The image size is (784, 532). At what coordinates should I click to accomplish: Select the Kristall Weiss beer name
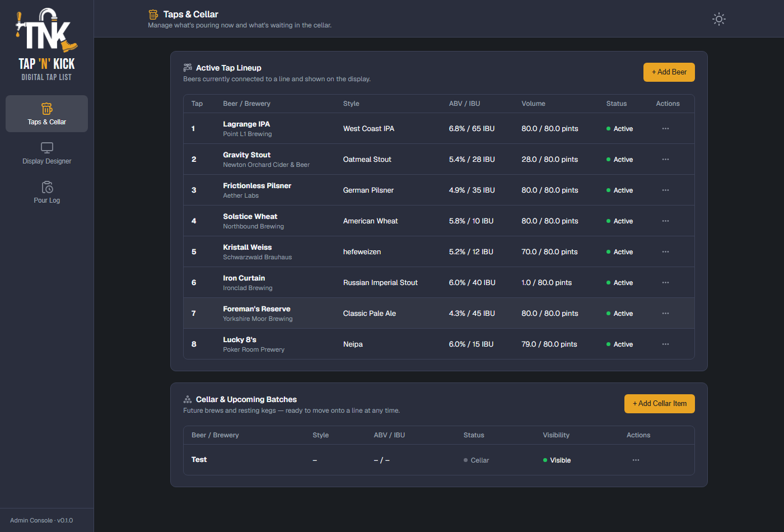(x=247, y=248)
